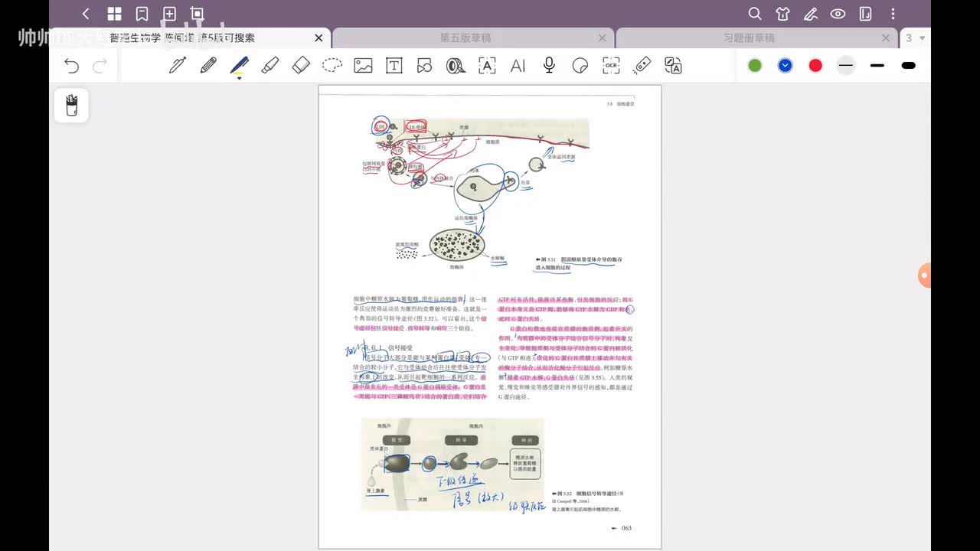Screen dimensions: 980x551
Task: Insert an image with the picture tool
Action: (x=363, y=66)
